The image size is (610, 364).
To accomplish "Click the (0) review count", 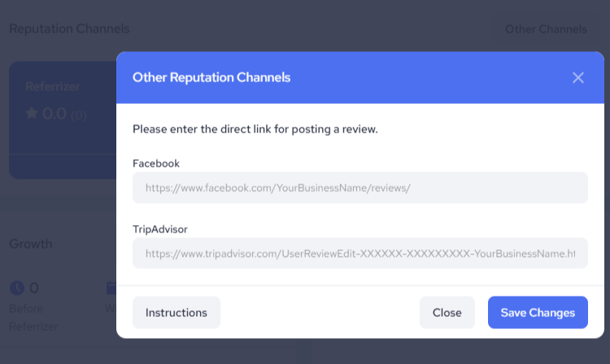I will pos(79,115).
